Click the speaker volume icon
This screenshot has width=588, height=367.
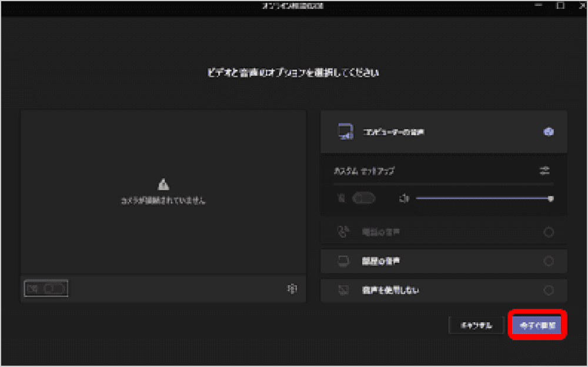pos(403,199)
